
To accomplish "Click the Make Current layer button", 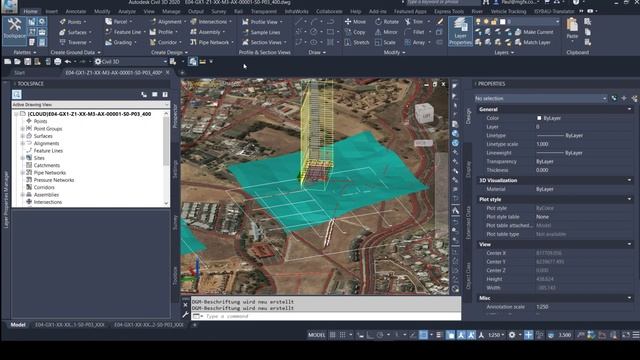I will [x=534, y=32].
